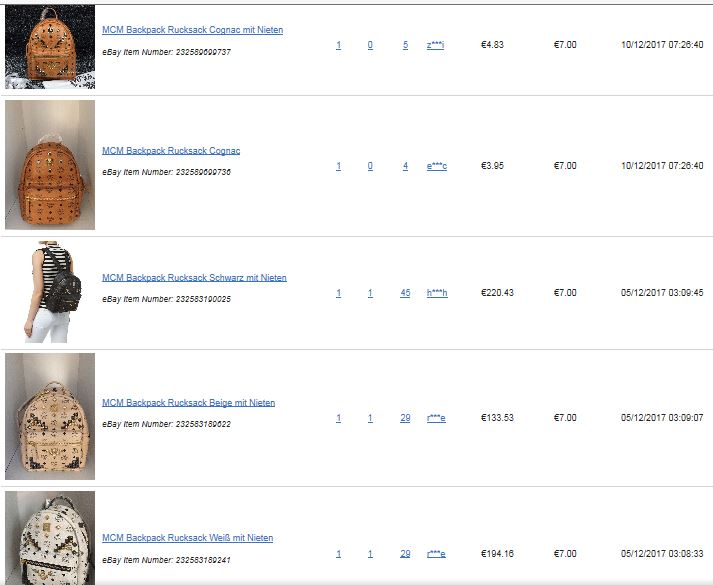This screenshot has width=713, height=585.
Task: Click the plain cognac backpack thumbnail
Action: pyautogui.click(x=50, y=165)
